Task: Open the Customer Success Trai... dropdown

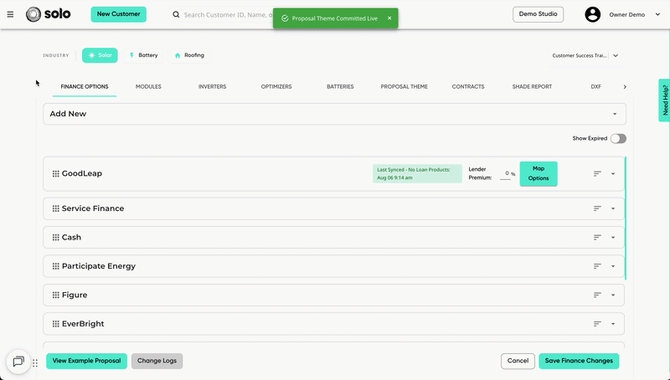Action: pos(585,56)
